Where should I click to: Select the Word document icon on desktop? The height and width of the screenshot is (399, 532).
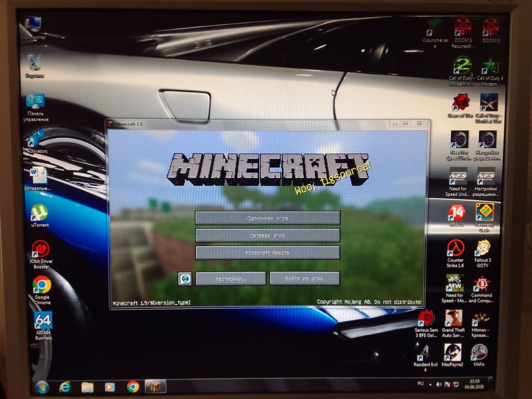(x=38, y=179)
